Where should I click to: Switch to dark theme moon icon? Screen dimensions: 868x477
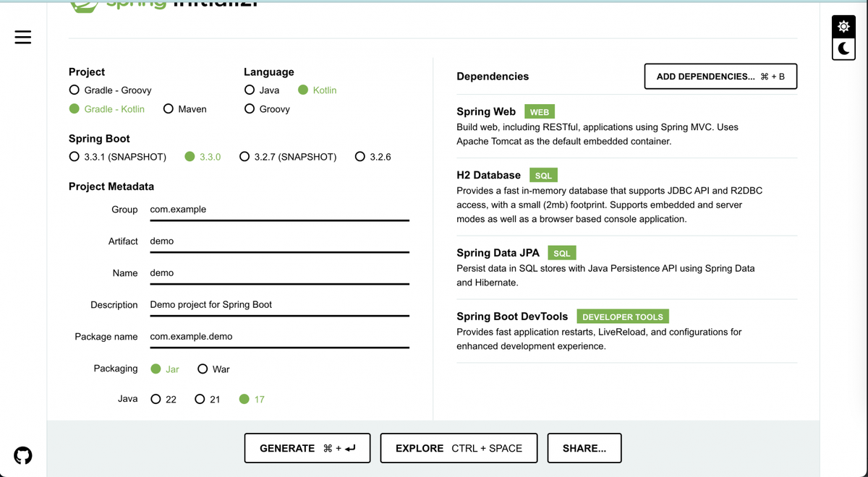(843, 48)
